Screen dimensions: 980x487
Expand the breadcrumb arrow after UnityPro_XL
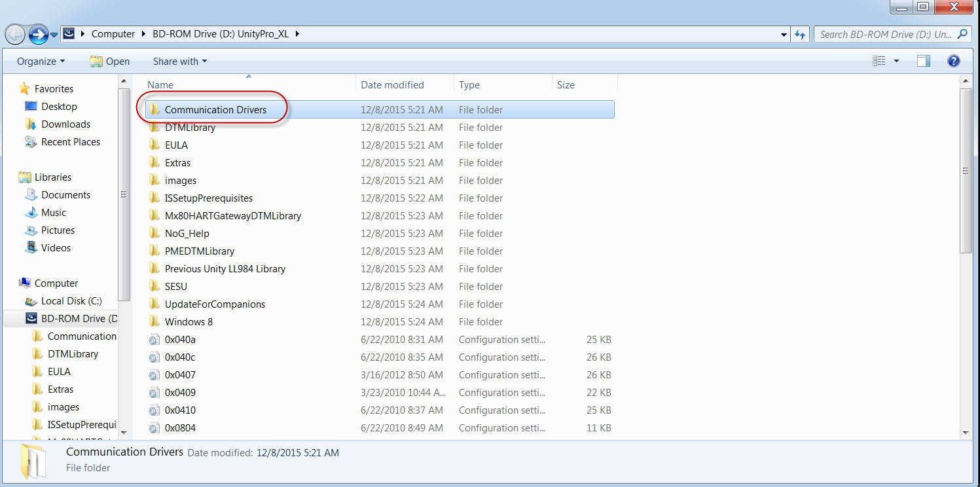click(297, 34)
